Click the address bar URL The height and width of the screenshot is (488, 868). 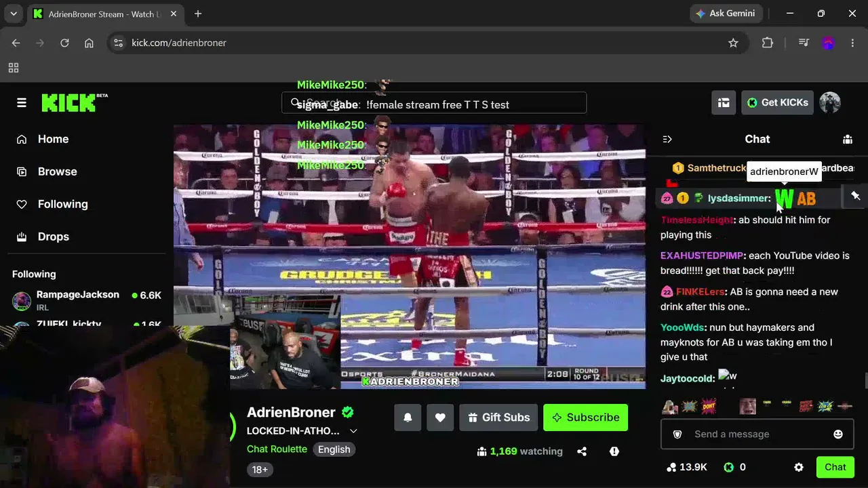179,43
